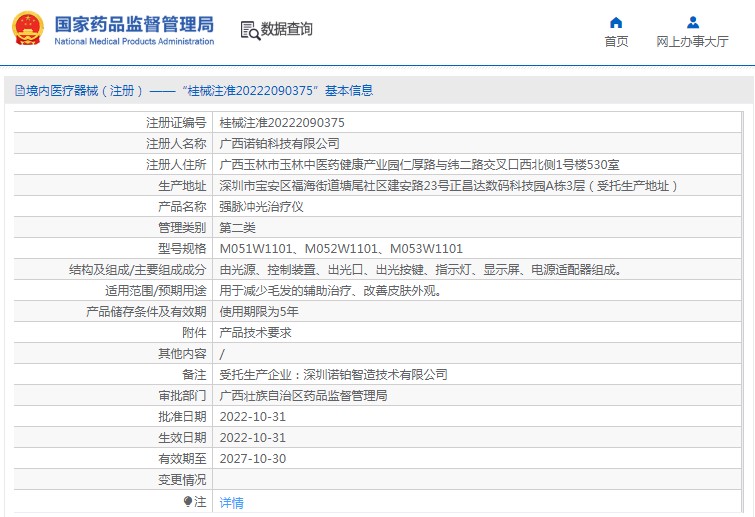This screenshot has width=755, height=517.
Task: Click the 审批部门 label
Action: click(x=182, y=396)
